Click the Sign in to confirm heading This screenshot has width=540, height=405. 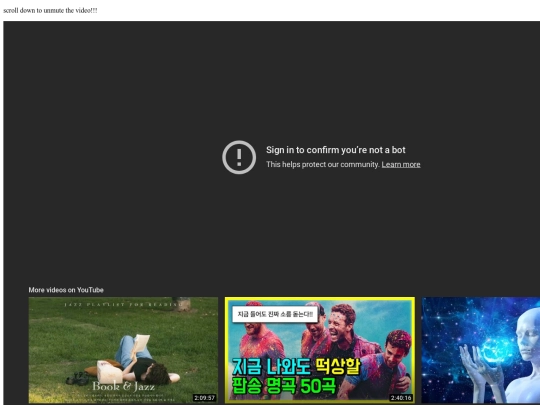[336, 150]
